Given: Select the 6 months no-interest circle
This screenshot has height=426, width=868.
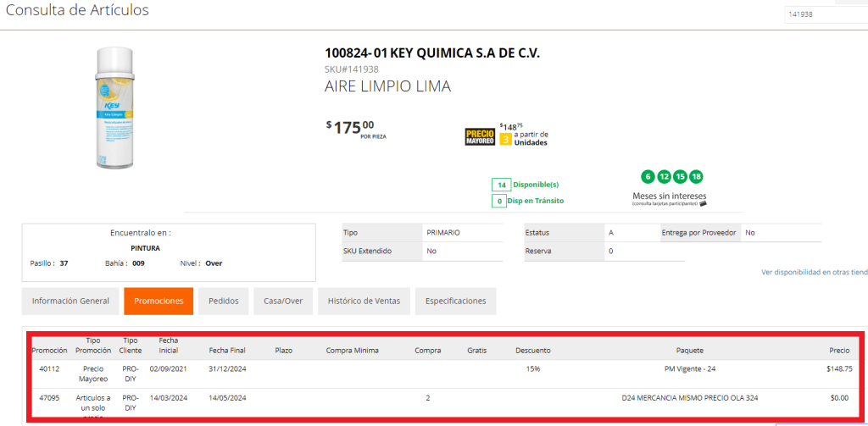Looking at the screenshot, I should click(647, 177).
